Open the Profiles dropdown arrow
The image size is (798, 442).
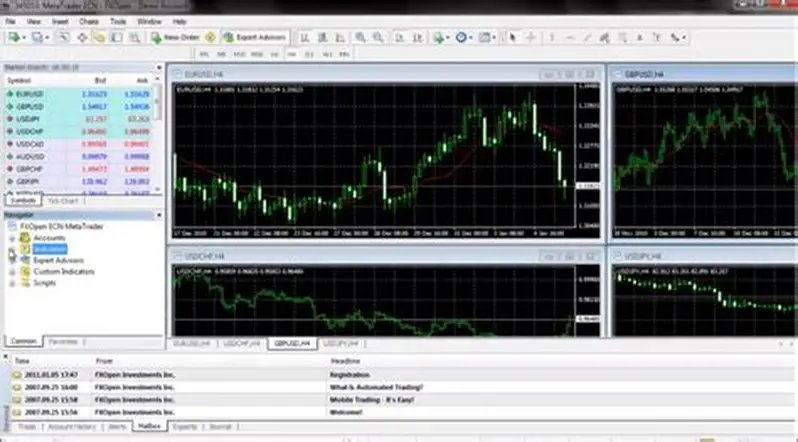(x=47, y=38)
